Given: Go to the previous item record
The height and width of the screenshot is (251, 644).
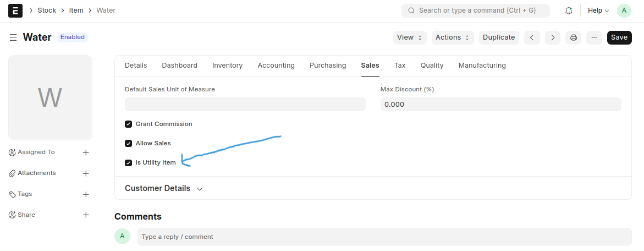Looking at the screenshot, I should 532,37.
